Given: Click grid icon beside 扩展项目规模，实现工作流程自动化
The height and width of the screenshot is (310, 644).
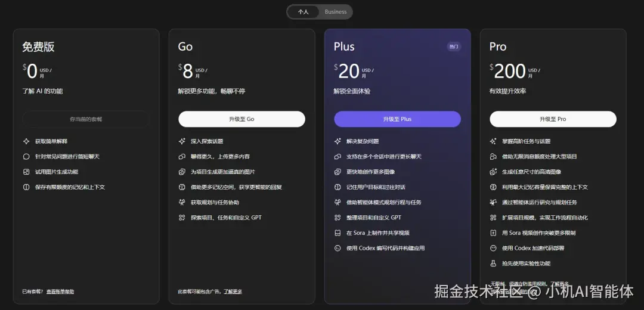Looking at the screenshot, I should [493, 217].
